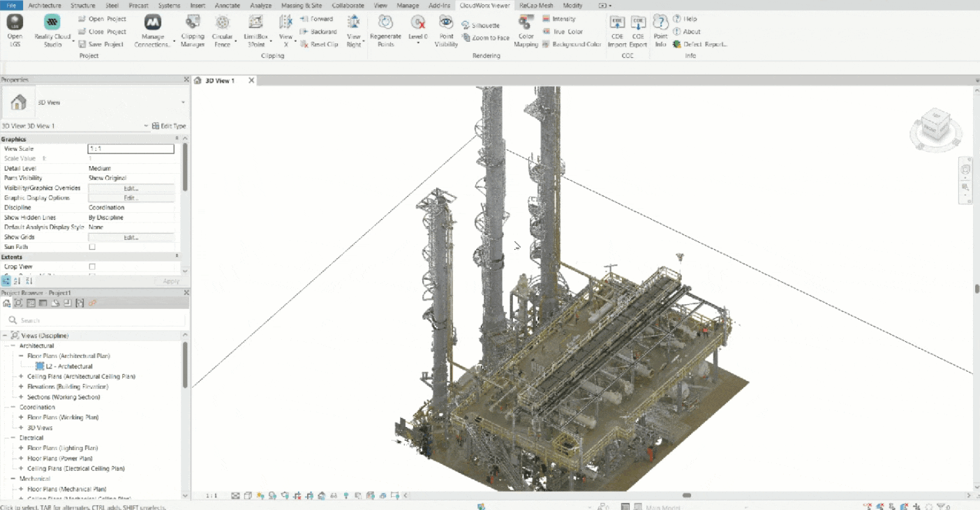Switch to the ReCap Mesh ribbon tab
This screenshot has height=510, width=980.
pyautogui.click(x=535, y=6)
